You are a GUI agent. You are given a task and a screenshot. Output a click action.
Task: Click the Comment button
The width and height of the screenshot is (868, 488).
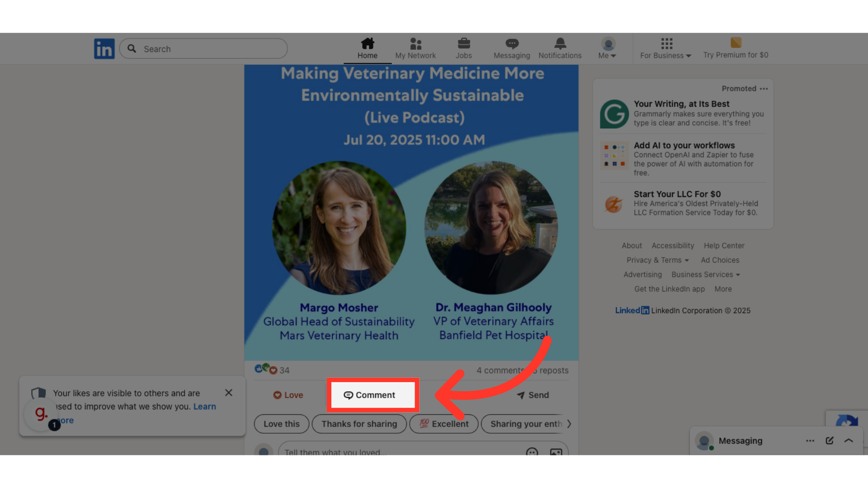(370, 395)
